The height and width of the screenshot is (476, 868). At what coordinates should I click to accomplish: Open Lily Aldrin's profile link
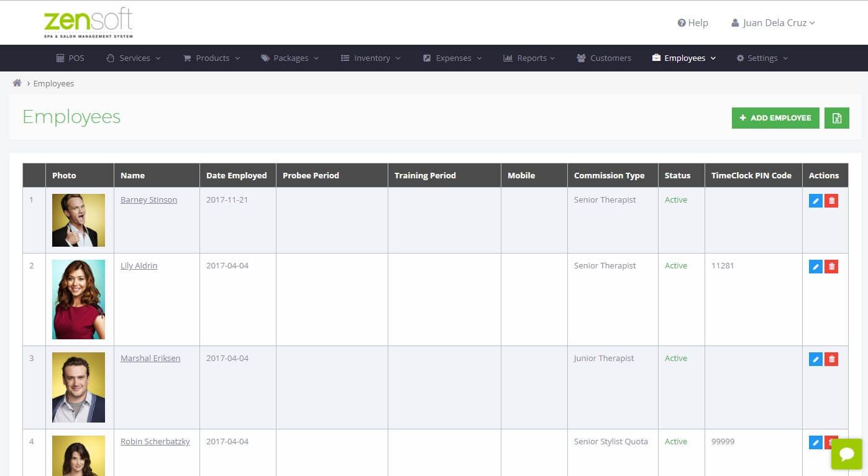click(x=139, y=266)
